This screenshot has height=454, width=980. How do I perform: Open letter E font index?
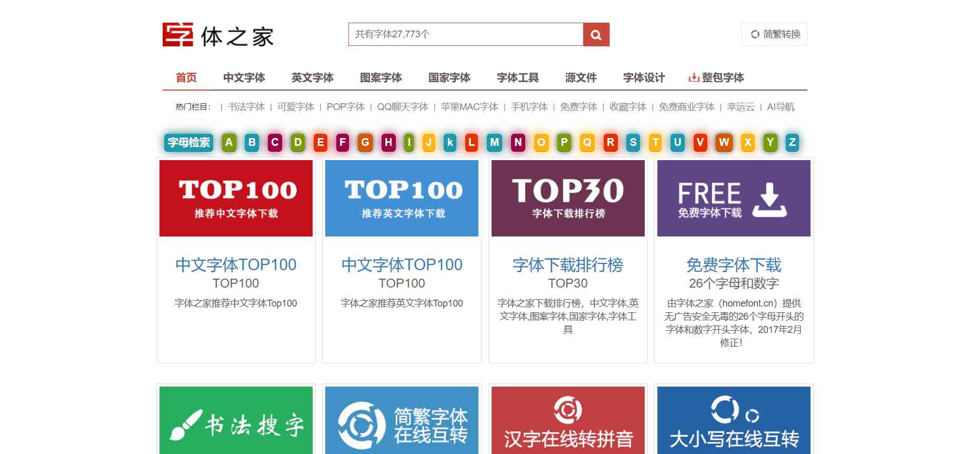320,142
